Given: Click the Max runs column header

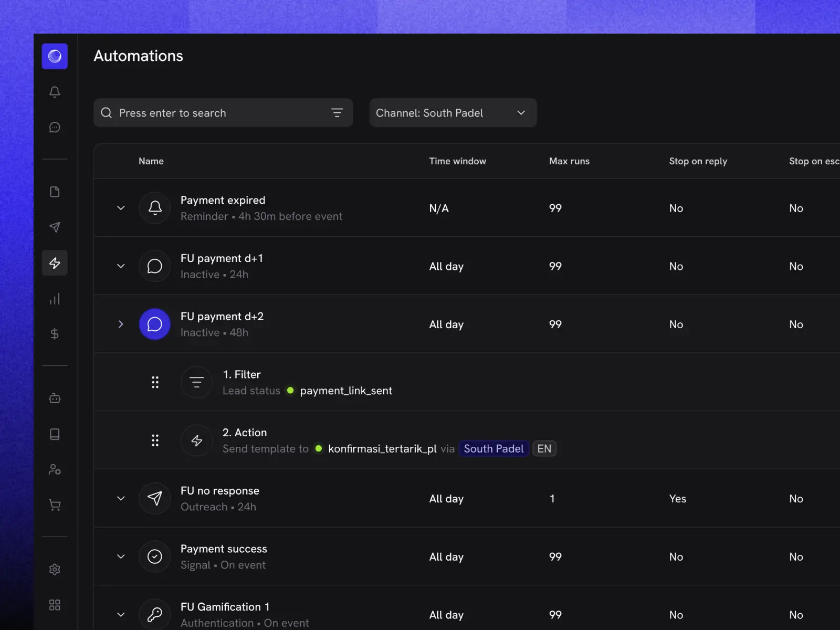Looking at the screenshot, I should tap(569, 161).
